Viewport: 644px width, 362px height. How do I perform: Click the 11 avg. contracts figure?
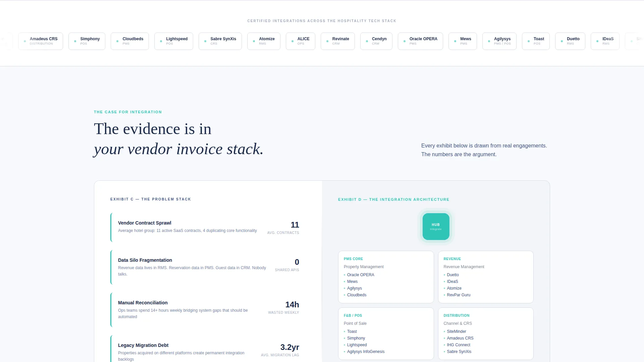point(295,225)
